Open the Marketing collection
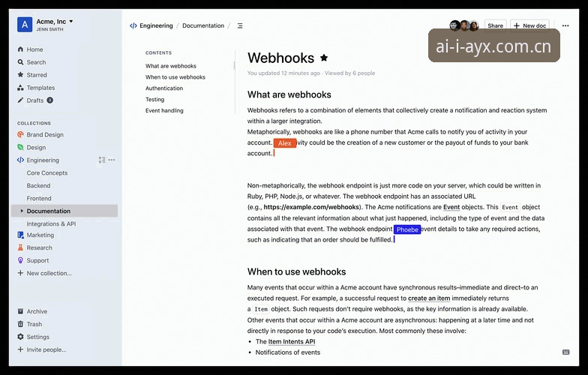Viewport: 588px width, 375px height. [x=40, y=235]
